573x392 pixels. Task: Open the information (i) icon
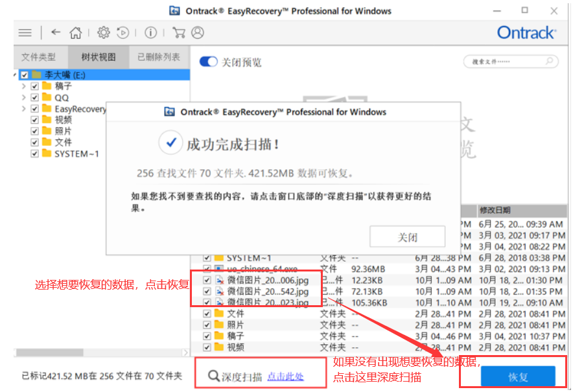[150, 33]
